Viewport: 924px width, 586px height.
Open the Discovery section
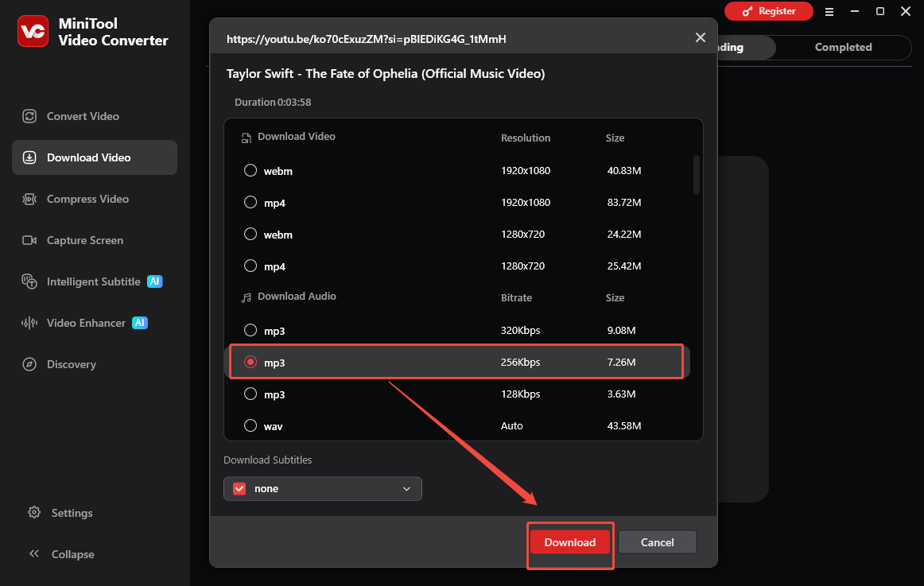coord(95,364)
